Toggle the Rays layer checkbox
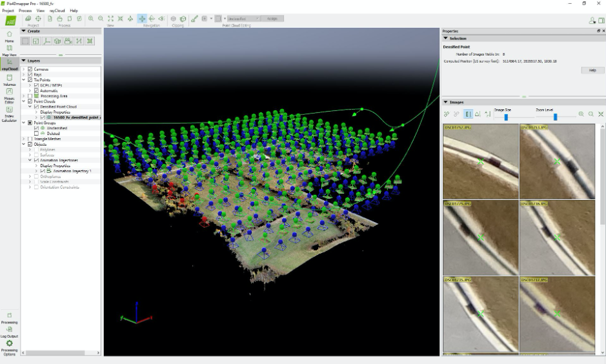606x364 pixels. 30,74
